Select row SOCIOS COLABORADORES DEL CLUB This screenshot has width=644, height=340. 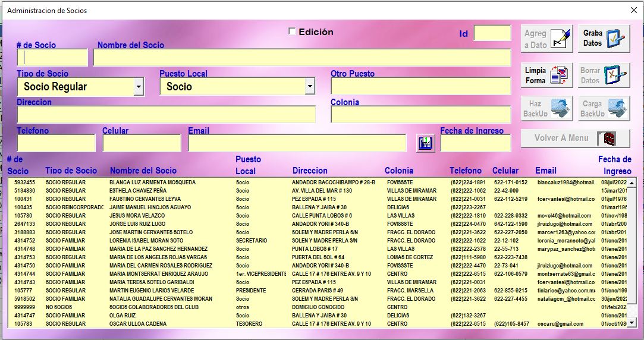pos(318,307)
